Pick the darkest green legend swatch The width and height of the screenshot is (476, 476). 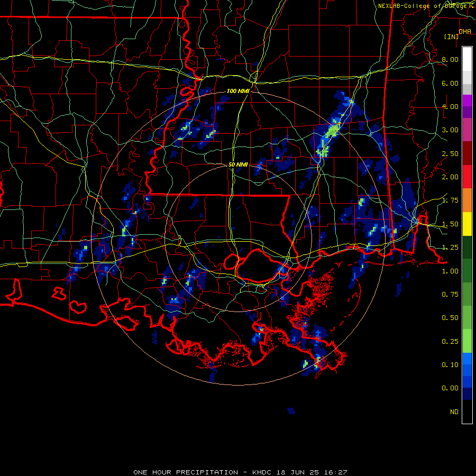(x=467, y=247)
